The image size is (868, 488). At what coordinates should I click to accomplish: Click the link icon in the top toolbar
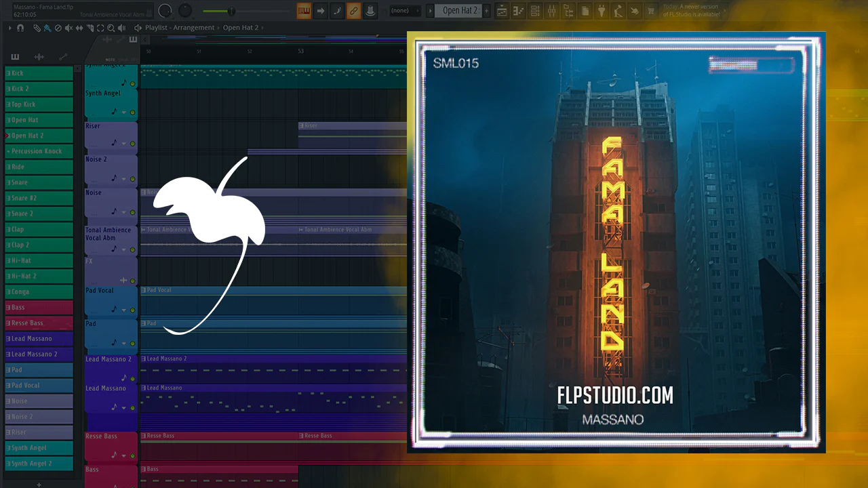353,11
